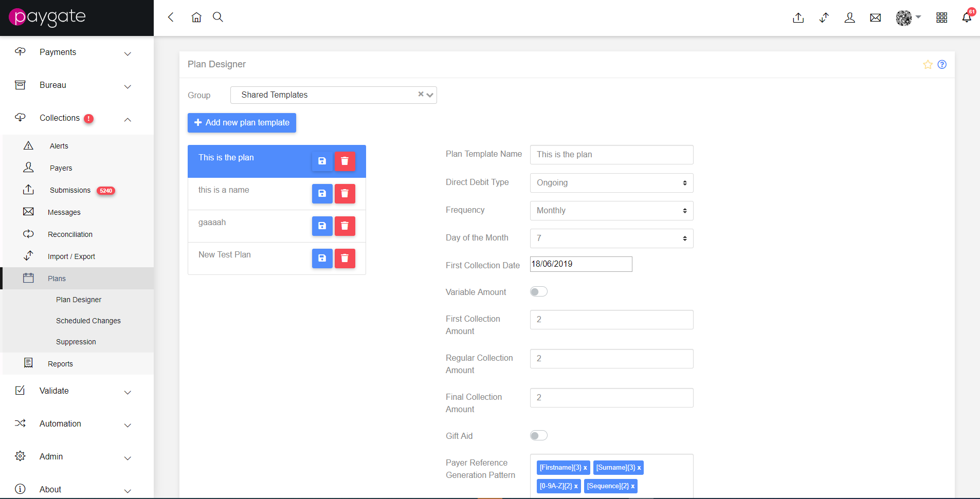980x499 pixels.
Task: Open the apps grid icon
Action: [x=941, y=17]
